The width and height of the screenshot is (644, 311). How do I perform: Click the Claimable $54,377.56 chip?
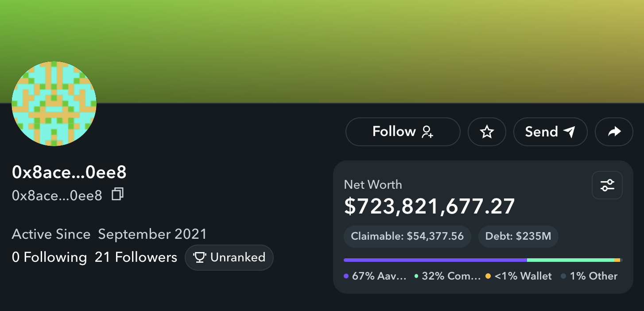pos(407,237)
